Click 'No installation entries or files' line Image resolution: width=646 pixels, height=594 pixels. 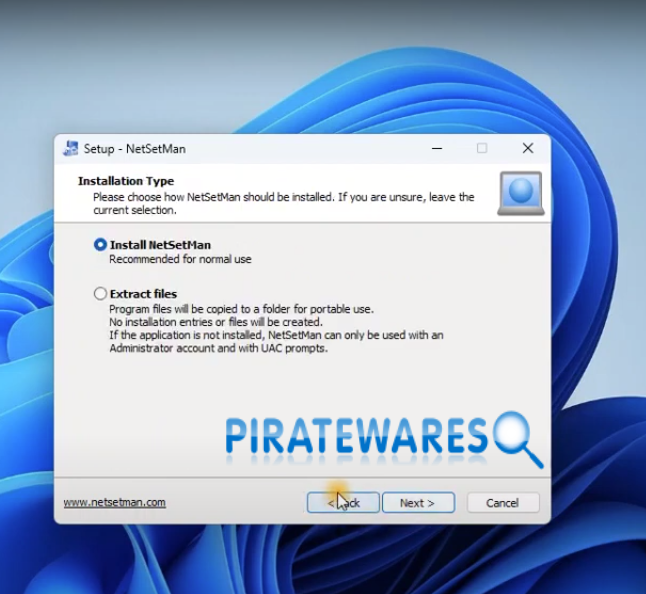(216, 322)
